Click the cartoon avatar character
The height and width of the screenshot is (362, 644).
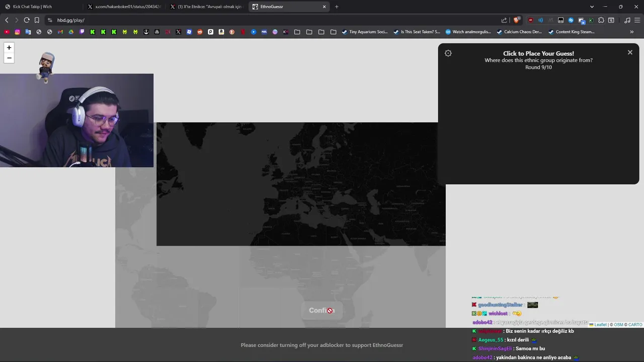[x=46, y=66]
